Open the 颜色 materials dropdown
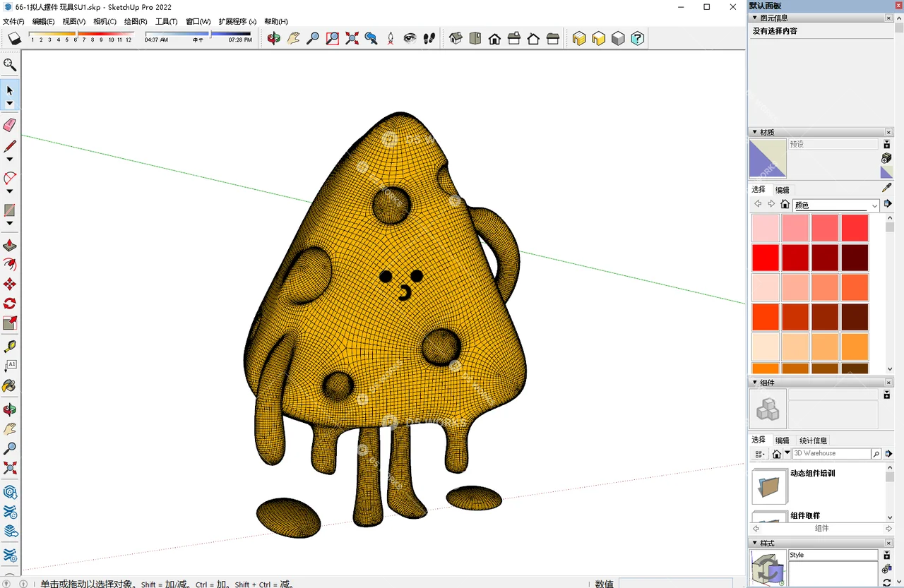This screenshot has width=904, height=588. 874,205
